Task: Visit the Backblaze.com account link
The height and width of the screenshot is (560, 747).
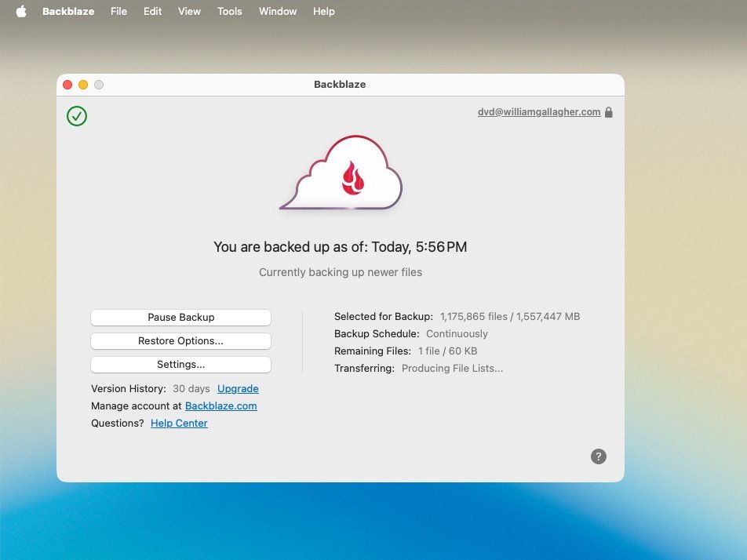Action: [221, 405]
